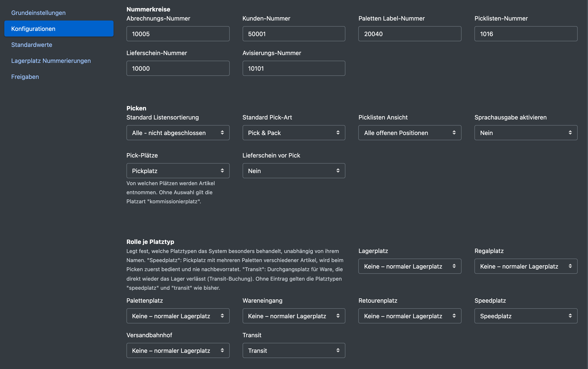Viewport: 588px width, 369px height.
Task: Click the Picken section heading
Action: point(136,108)
